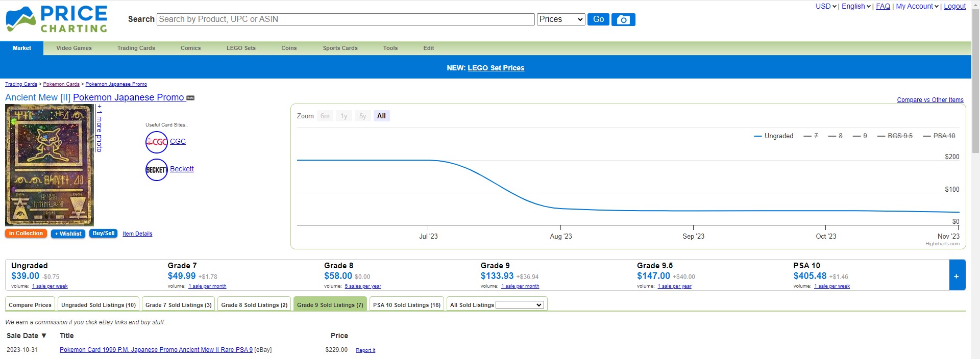Open the All Sold Listings dropdown
The image size is (980, 359).
[x=519, y=305]
